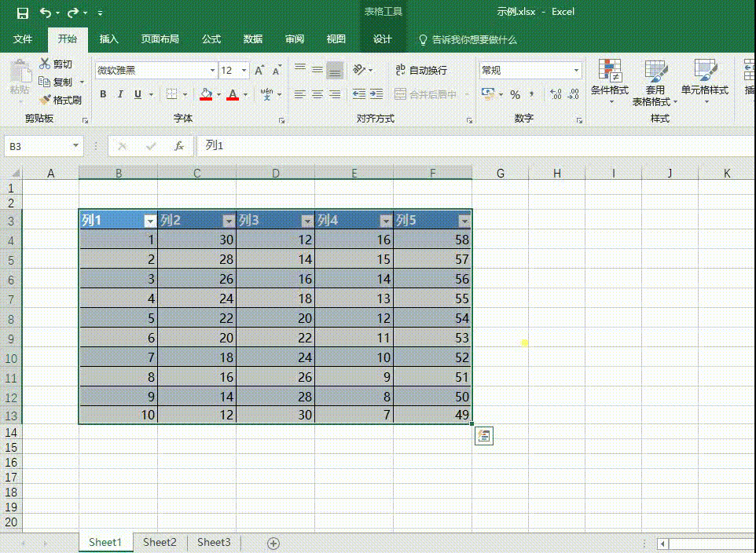Viewport: 756px width, 553px height.
Task: Toggle italic formatting
Action: [x=120, y=94]
